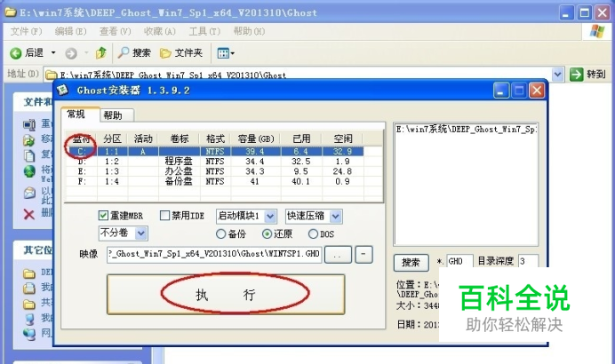Click the 执行 button

[x=226, y=294]
